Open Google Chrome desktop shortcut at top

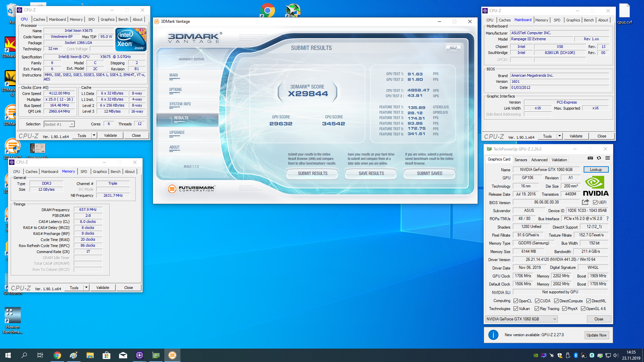point(267,10)
